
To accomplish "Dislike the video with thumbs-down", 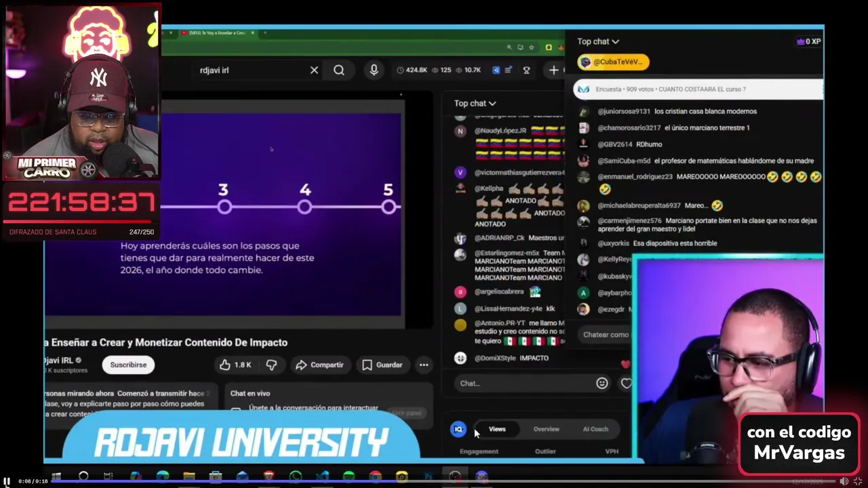I will pyautogui.click(x=271, y=365).
